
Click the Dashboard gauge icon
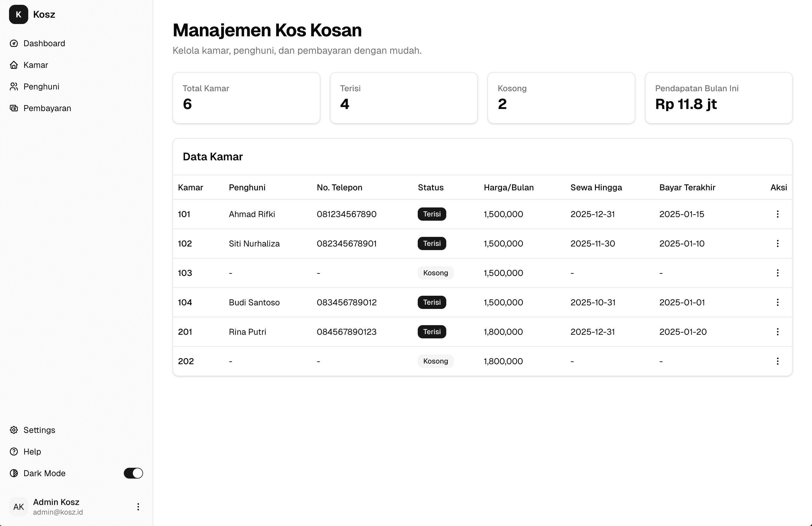[14, 43]
